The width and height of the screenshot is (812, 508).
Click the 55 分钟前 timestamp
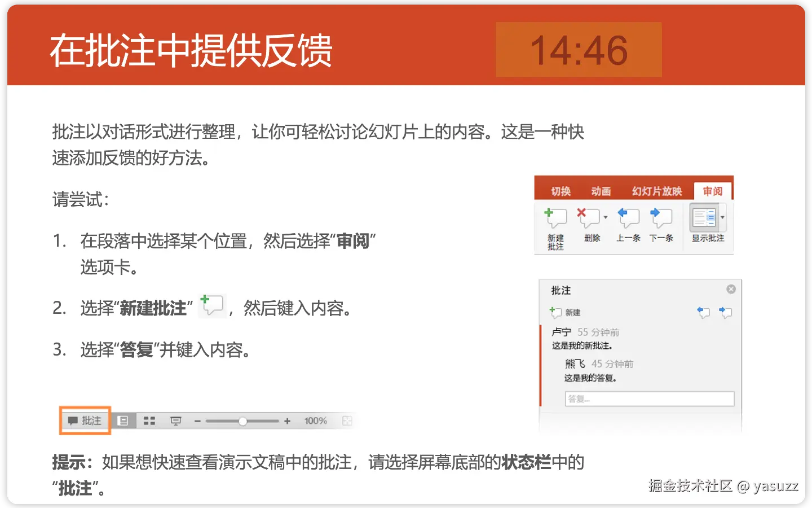pos(598,332)
